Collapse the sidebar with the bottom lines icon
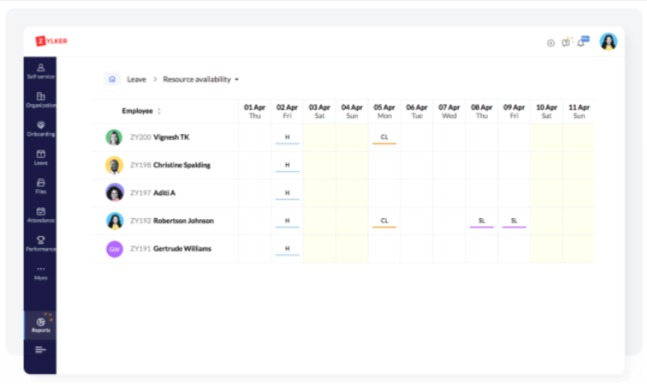Image resolution: width=647 pixels, height=384 pixels. point(40,350)
